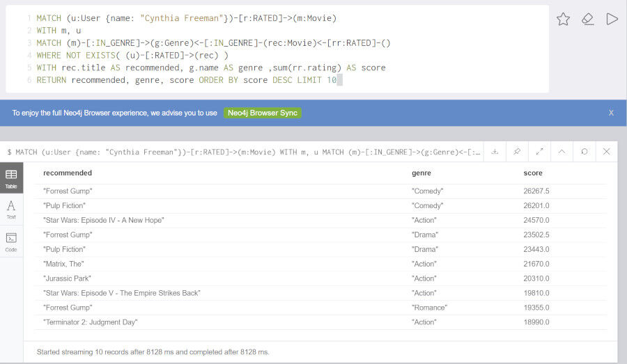Click score value 19355.0
This screenshot has width=627, height=364.
[x=536, y=308]
